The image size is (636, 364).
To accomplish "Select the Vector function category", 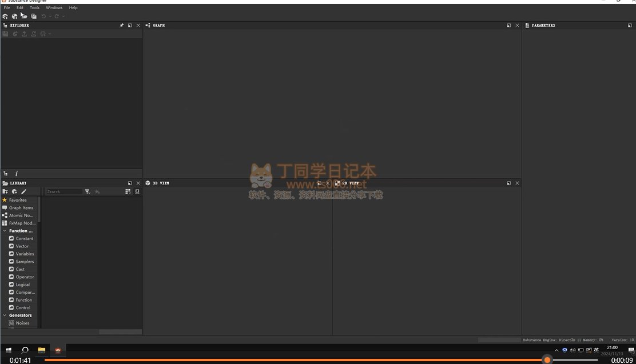I will click(23, 246).
